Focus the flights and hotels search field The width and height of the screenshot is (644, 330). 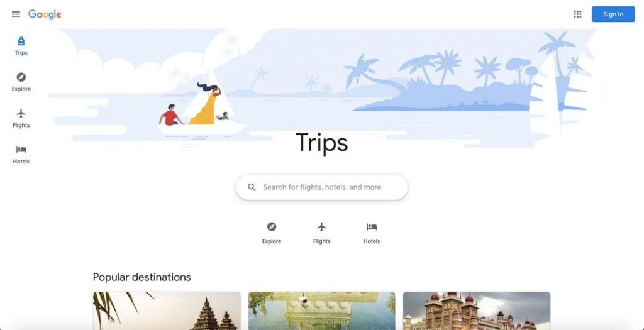[321, 187]
